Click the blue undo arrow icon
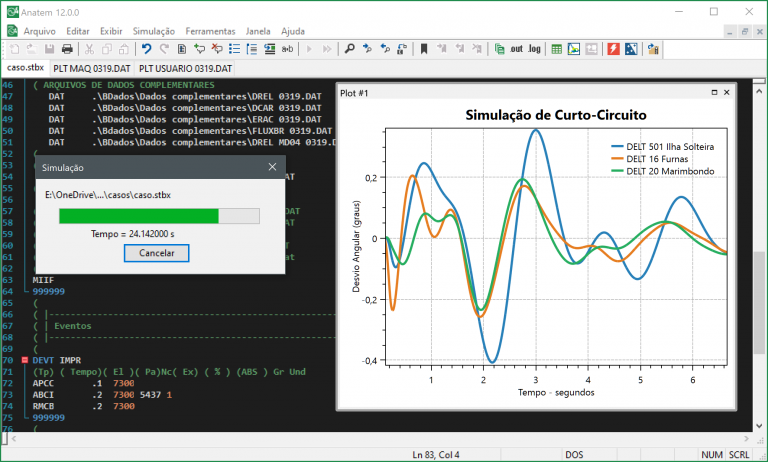This screenshot has width=768, height=462. pos(146,48)
